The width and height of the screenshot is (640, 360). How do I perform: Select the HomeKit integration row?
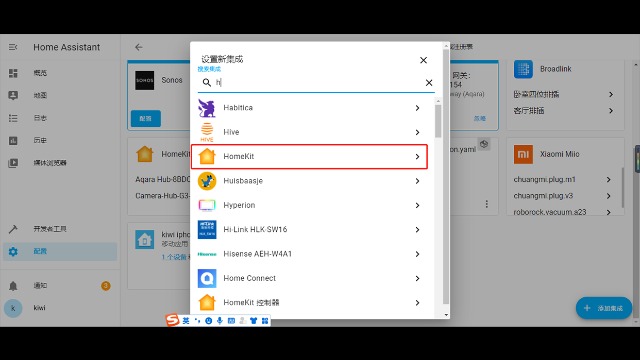pos(309,157)
